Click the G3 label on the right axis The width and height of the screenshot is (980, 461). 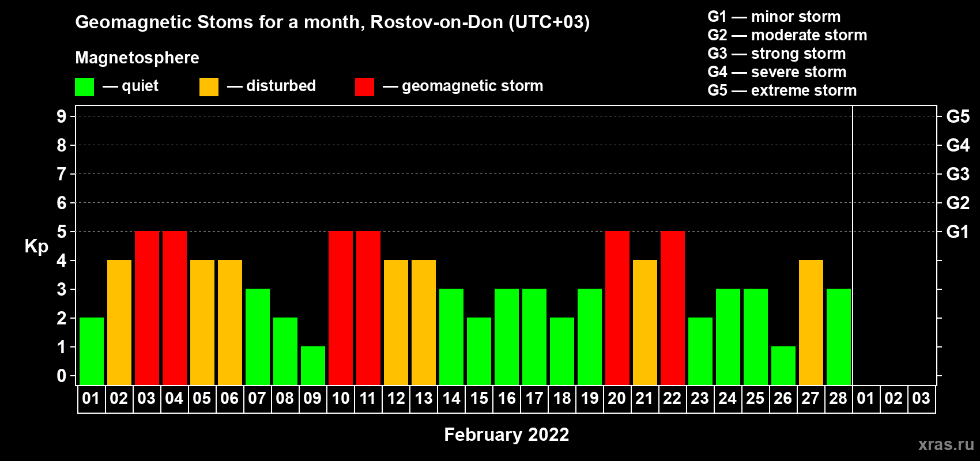click(x=958, y=174)
